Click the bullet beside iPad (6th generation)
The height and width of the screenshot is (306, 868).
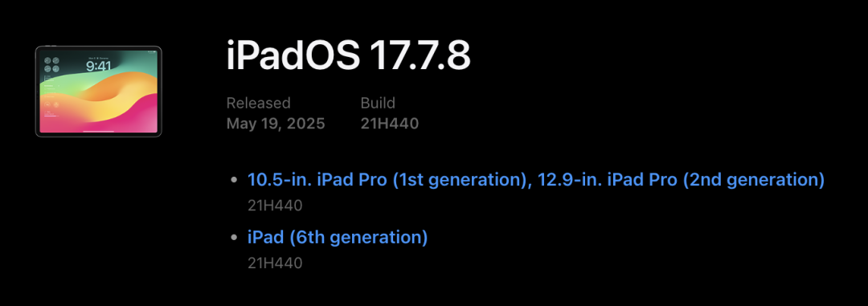click(234, 238)
